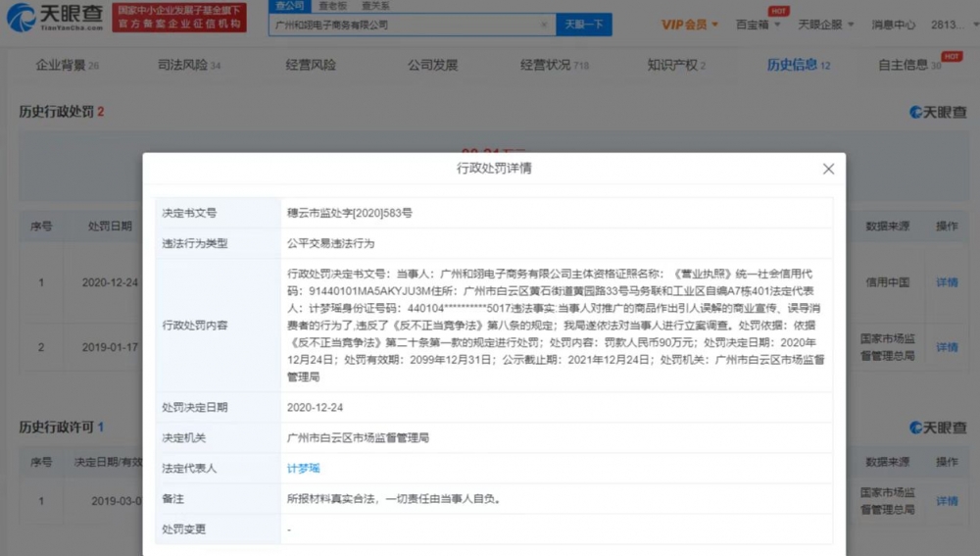Screen dimensions: 980x556
Task: Select decision authority 广州市白云区市场监督管理局 value
Action: coord(358,437)
